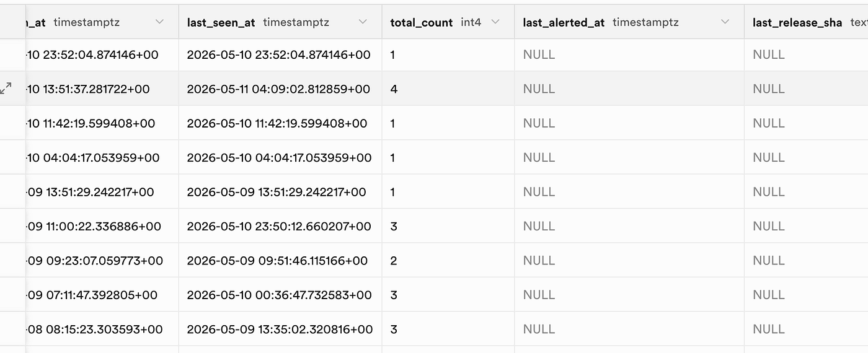Select the last_release_sha column header
This screenshot has width=868, height=353.
tap(806, 22)
